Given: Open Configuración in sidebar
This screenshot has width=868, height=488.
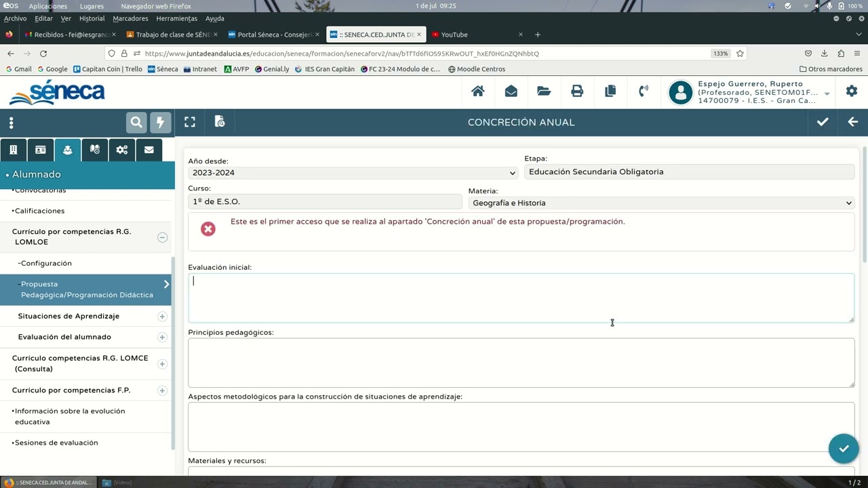Looking at the screenshot, I should 45,263.
